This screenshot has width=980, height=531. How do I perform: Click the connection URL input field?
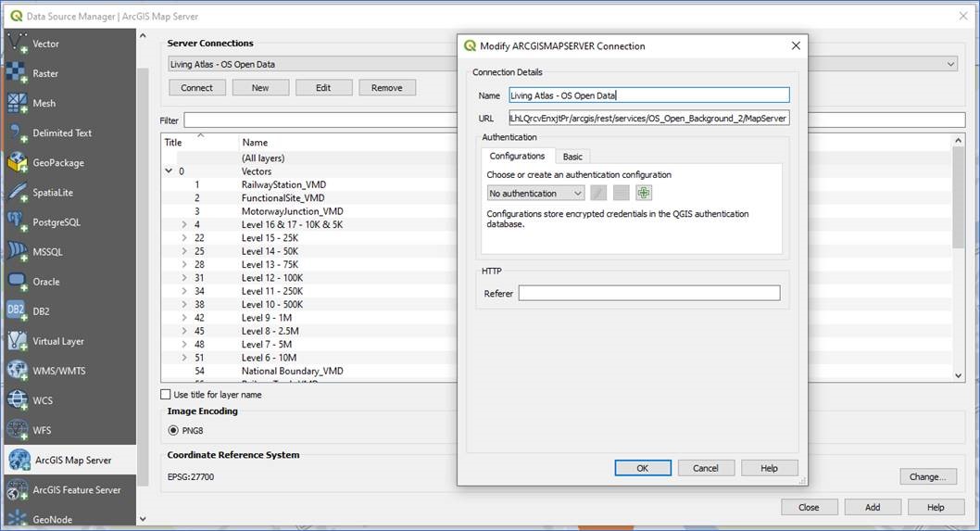[x=648, y=118]
